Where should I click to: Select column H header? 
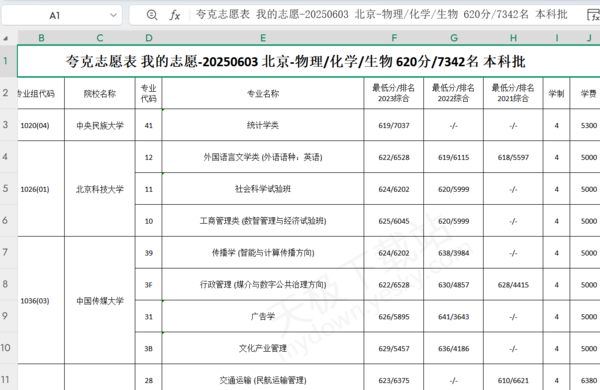[x=514, y=38]
